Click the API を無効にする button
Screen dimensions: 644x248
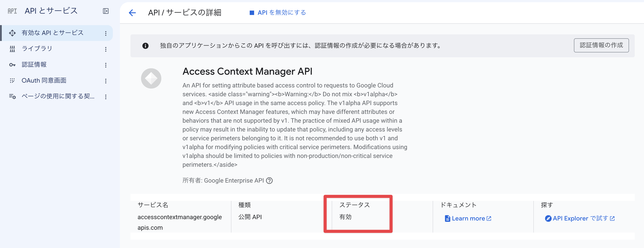(x=278, y=13)
